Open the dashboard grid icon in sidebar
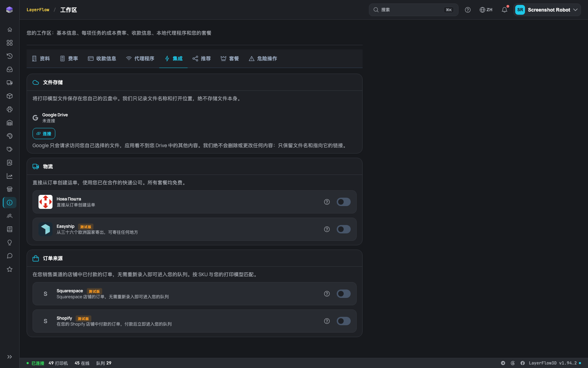The width and height of the screenshot is (588, 368). [x=9, y=43]
